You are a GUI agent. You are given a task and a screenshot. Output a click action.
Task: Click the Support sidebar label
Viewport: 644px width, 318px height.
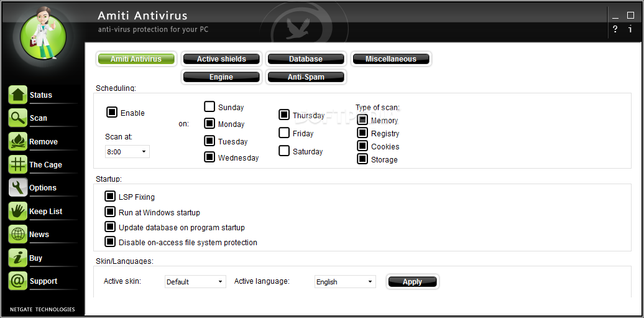click(43, 281)
